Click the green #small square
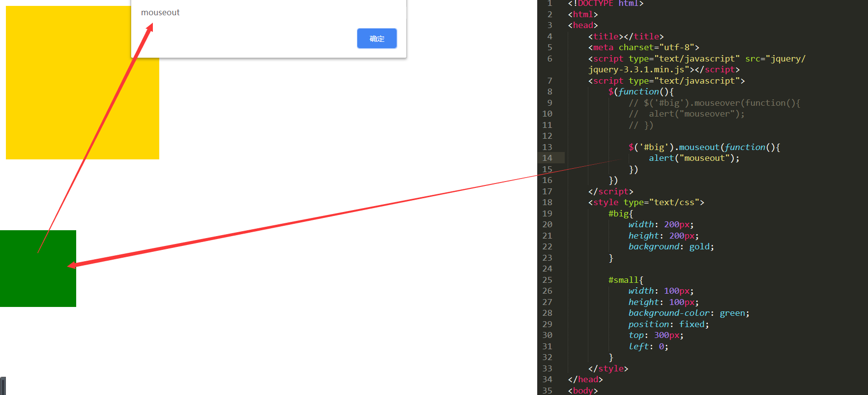Image resolution: width=868 pixels, height=395 pixels. click(38, 269)
